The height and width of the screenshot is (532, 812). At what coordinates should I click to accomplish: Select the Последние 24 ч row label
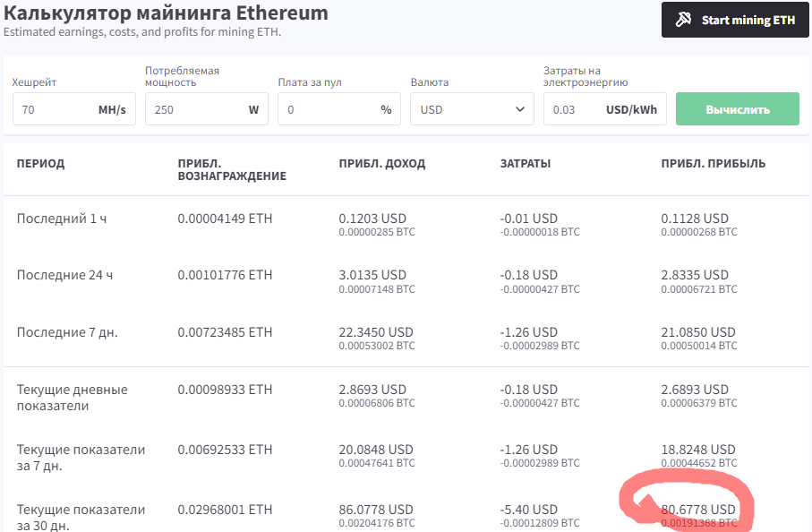tap(64, 275)
